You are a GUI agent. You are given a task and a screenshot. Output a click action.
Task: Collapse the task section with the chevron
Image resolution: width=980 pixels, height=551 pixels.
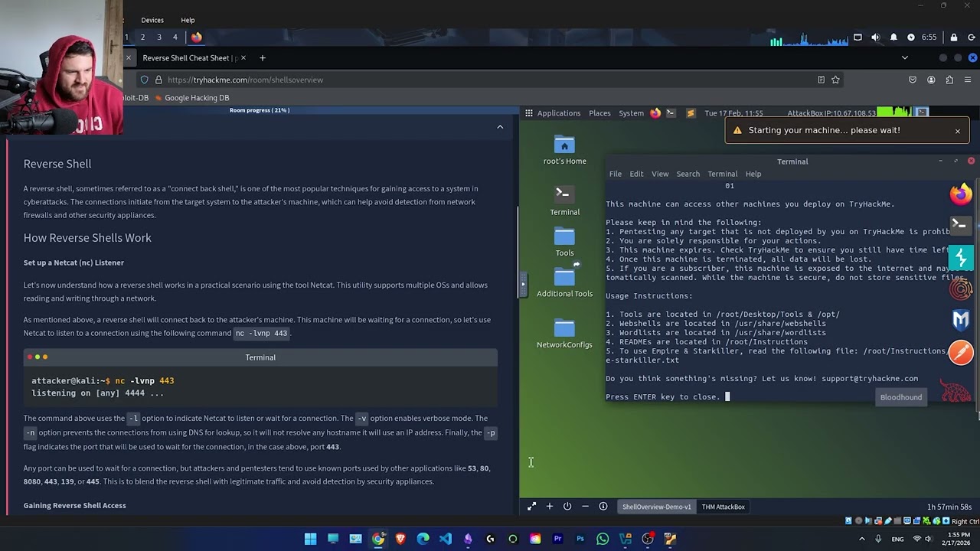tap(500, 127)
